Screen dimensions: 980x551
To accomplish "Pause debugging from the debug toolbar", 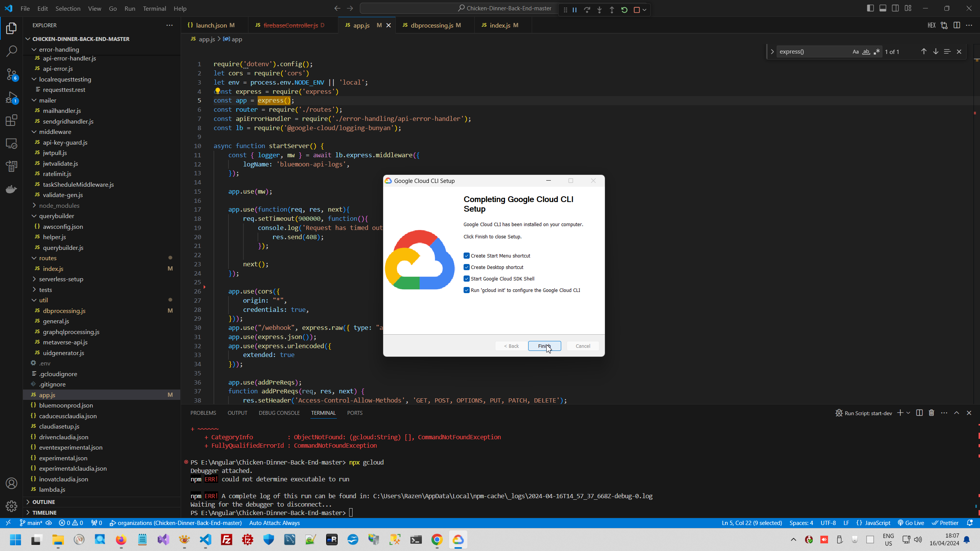I will click(x=575, y=10).
